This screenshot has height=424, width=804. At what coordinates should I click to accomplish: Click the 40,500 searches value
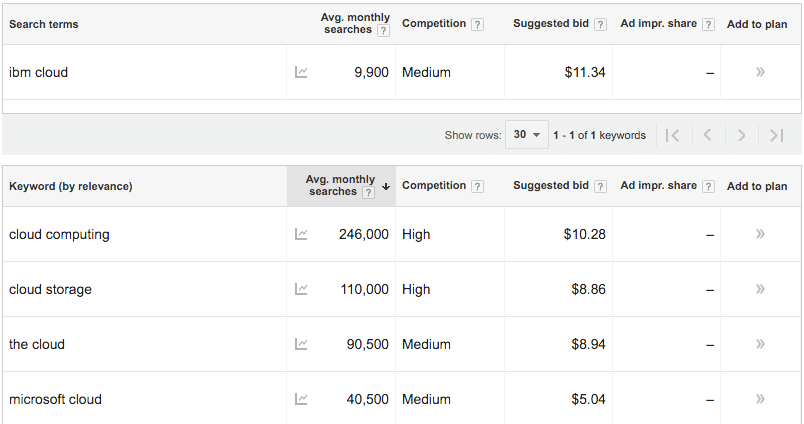point(368,399)
